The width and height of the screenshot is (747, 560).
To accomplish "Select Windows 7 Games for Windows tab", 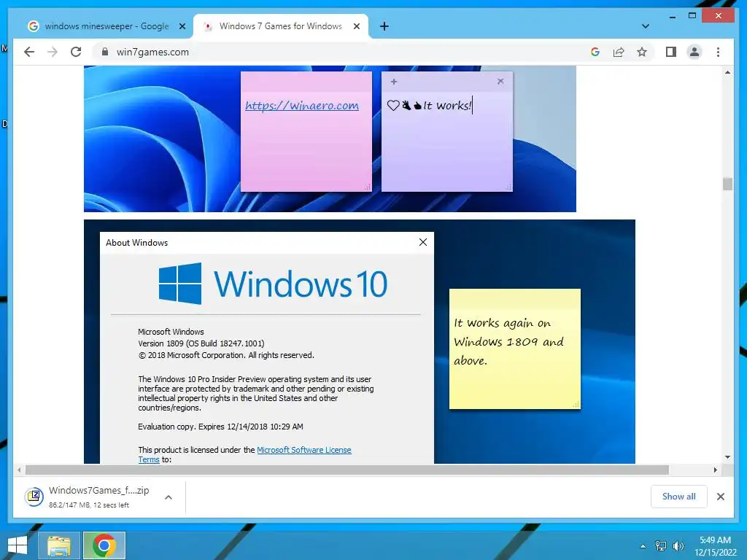I will click(280, 26).
